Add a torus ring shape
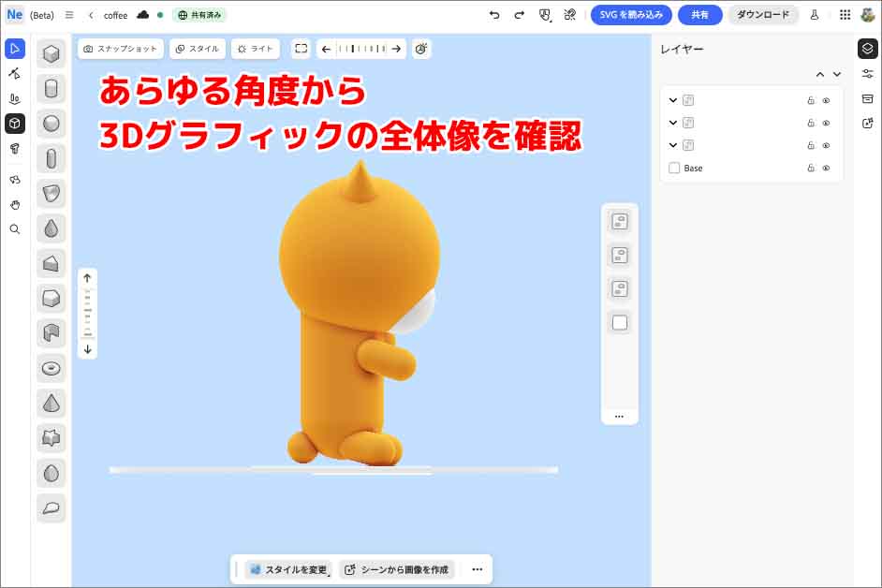Screen dimensions: 882x588 click(x=51, y=369)
